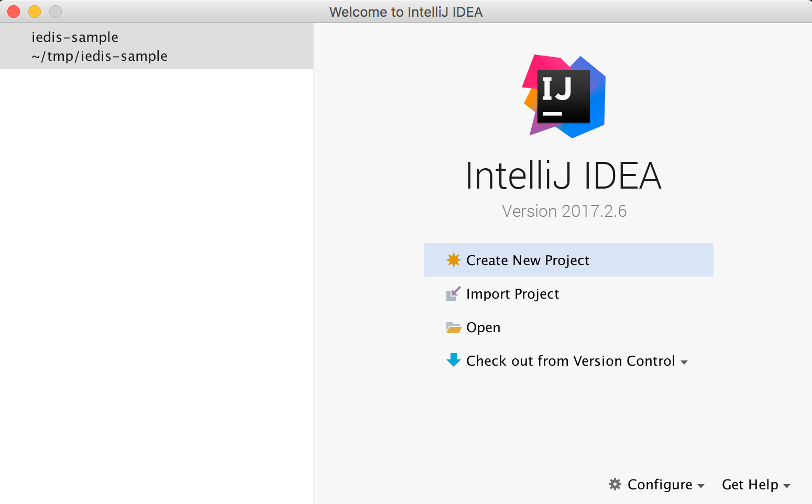Click the IntelliJ IDEA logo
Image resolution: width=812 pixels, height=504 pixels.
point(564,96)
